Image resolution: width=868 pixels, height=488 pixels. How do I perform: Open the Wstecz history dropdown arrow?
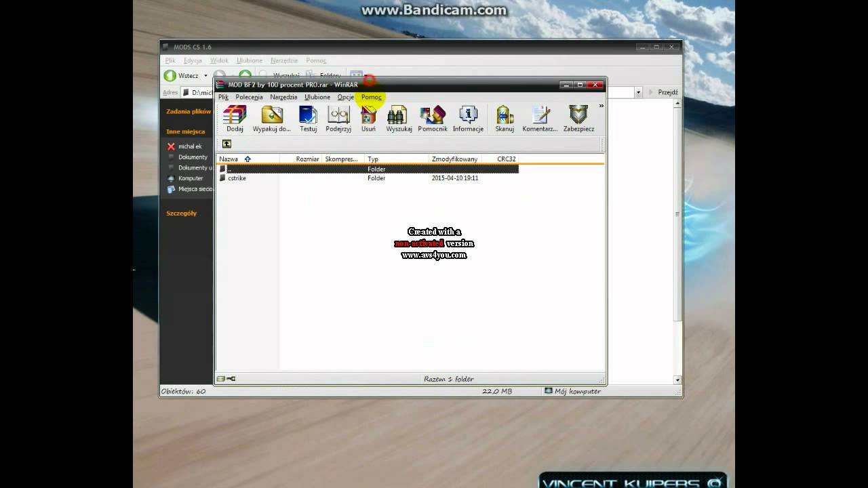(205, 76)
